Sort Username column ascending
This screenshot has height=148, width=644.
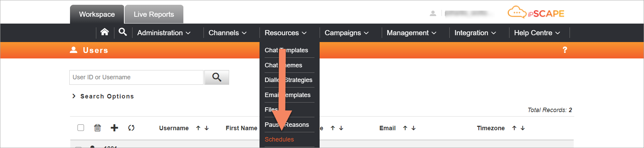[x=198, y=128]
